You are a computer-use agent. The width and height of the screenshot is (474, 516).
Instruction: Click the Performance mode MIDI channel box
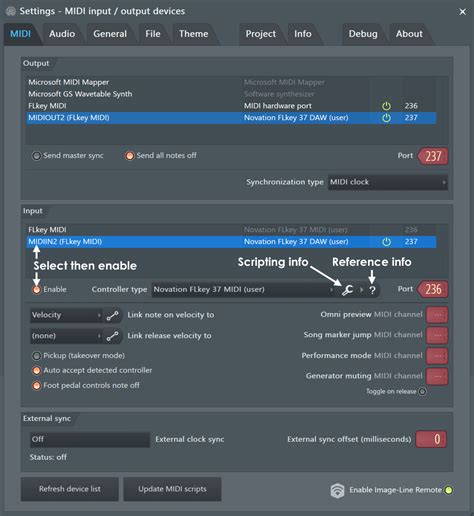pyautogui.click(x=437, y=356)
